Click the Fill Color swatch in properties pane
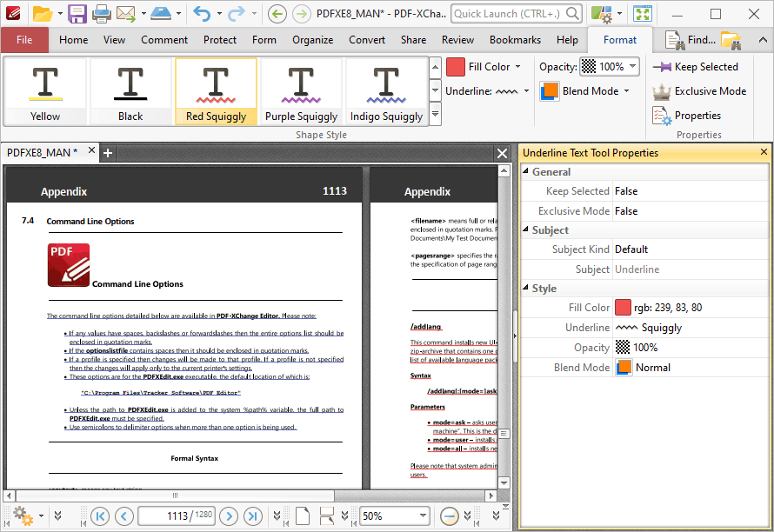Screen dimensions: 774x532 (623, 308)
